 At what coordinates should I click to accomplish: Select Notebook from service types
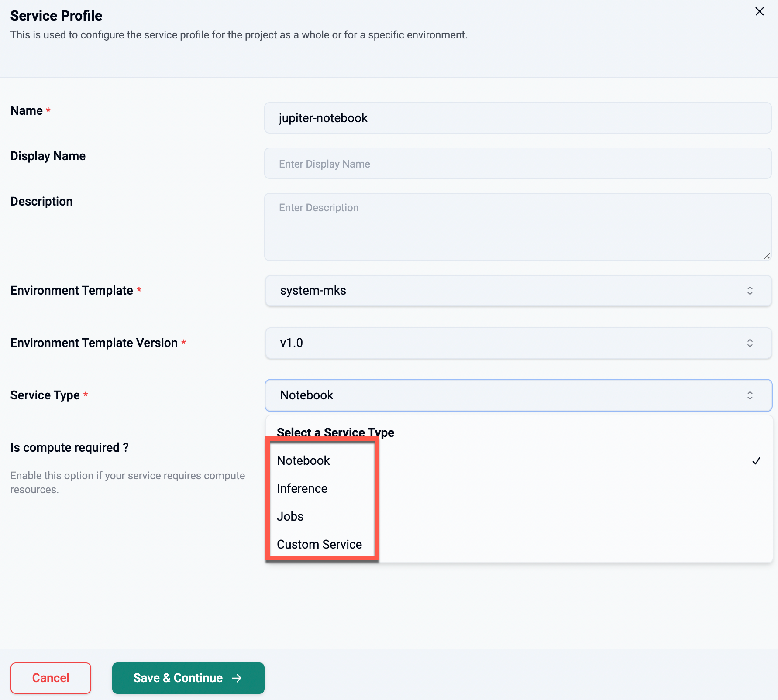coord(519,461)
